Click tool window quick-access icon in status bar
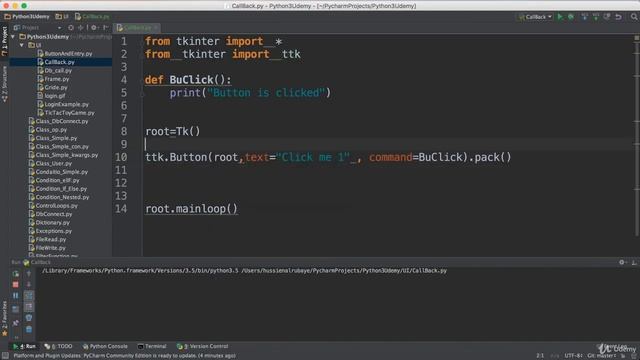The image size is (640, 360). (5, 356)
